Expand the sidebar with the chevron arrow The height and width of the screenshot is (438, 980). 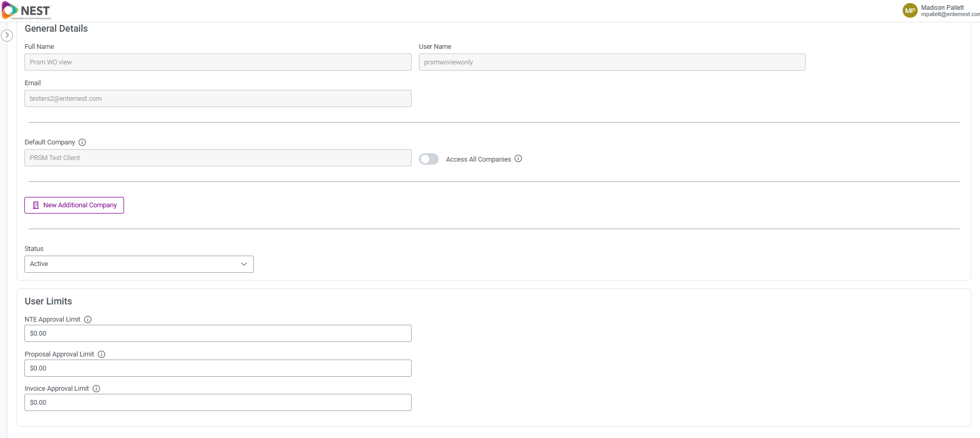7,35
